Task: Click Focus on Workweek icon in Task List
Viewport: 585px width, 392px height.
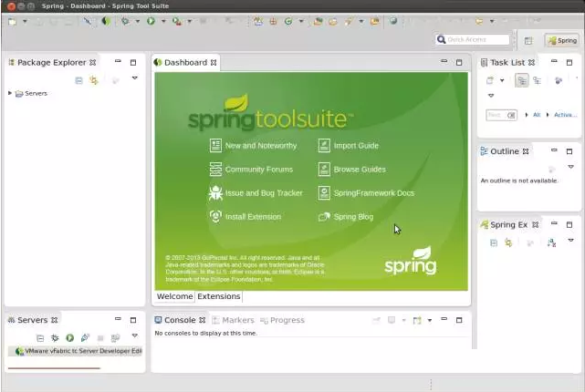Action: pos(559,80)
